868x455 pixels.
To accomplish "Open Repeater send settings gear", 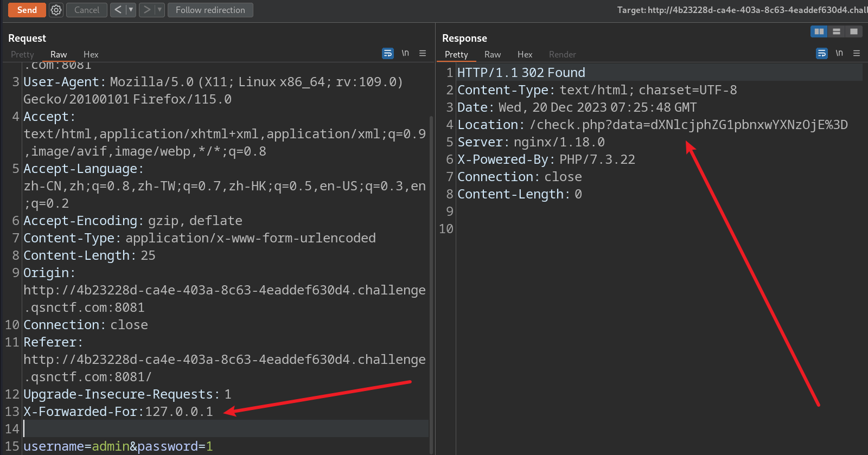I will click(56, 10).
